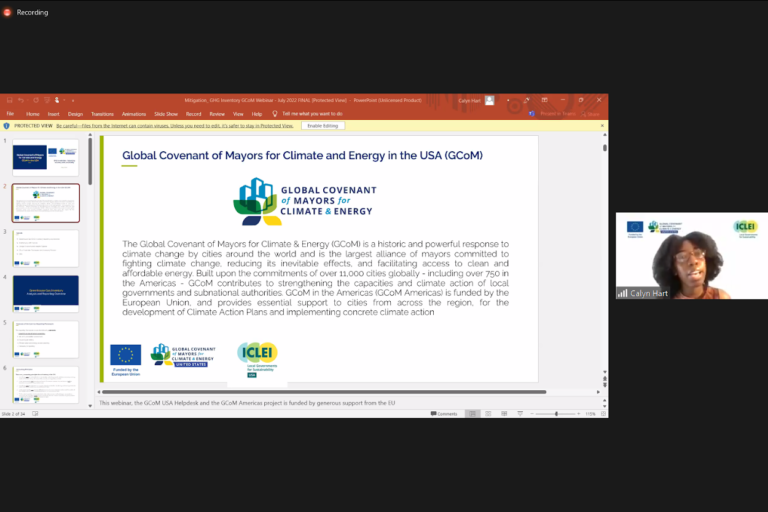Switch to the Slide Show tab
Screen dimensions: 768x512
(166, 114)
